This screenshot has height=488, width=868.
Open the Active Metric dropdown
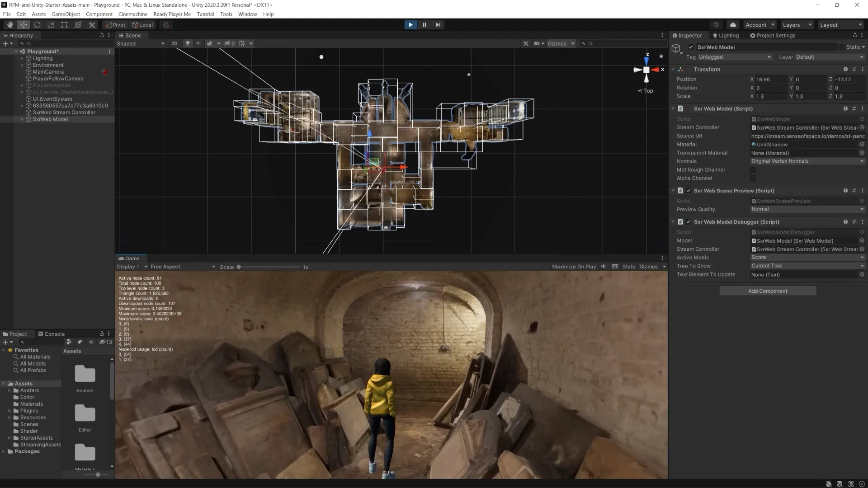click(x=807, y=258)
